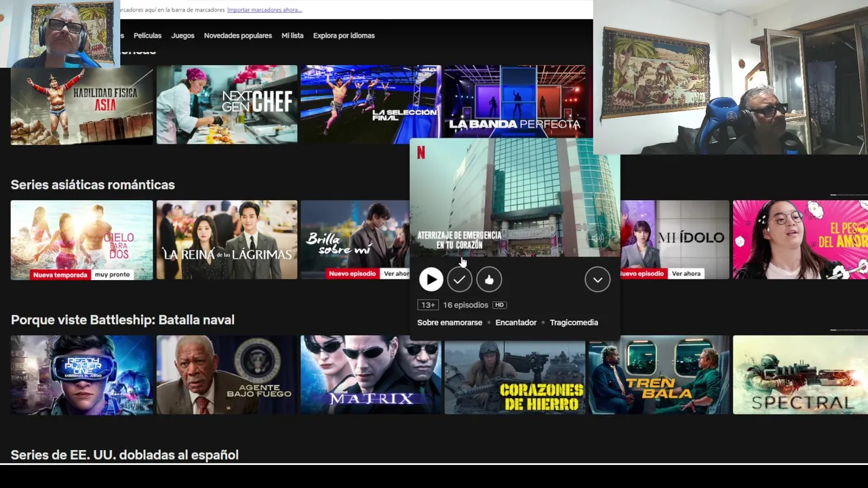
Task: Click row page indicator beside Porque viste Battleship
Action: [850, 330]
